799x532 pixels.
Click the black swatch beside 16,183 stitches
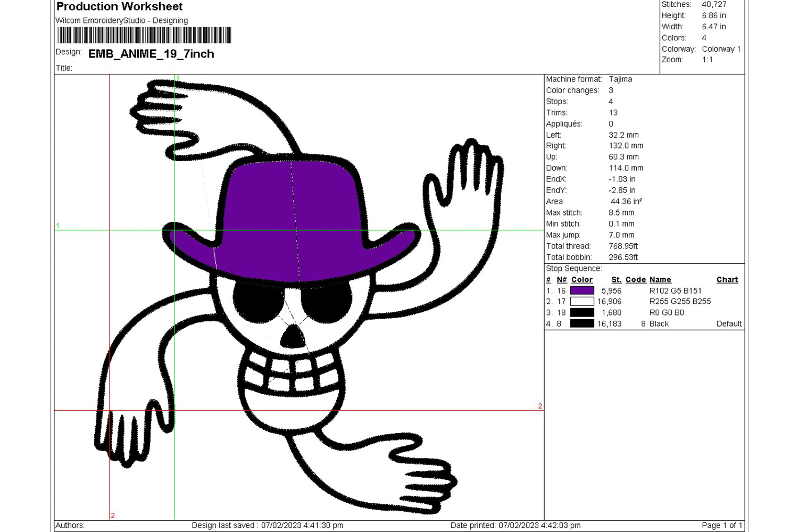pyautogui.click(x=582, y=323)
